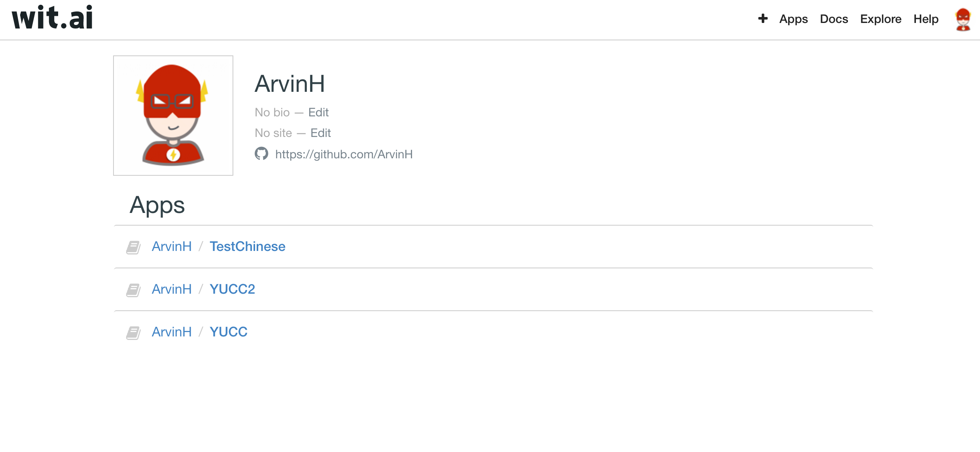This screenshot has width=980, height=452.
Task: Click the ArvinH username in YUCC2 row
Action: pyautogui.click(x=172, y=289)
